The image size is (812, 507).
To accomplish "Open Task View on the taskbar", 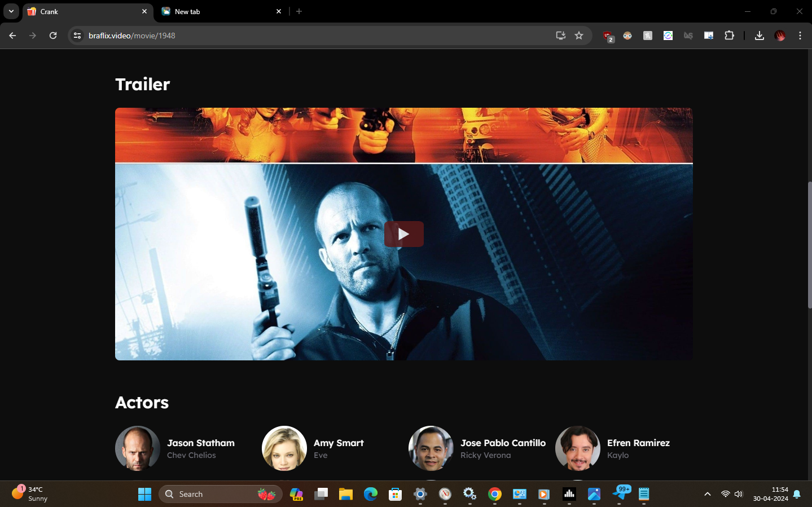I will point(321,494).
